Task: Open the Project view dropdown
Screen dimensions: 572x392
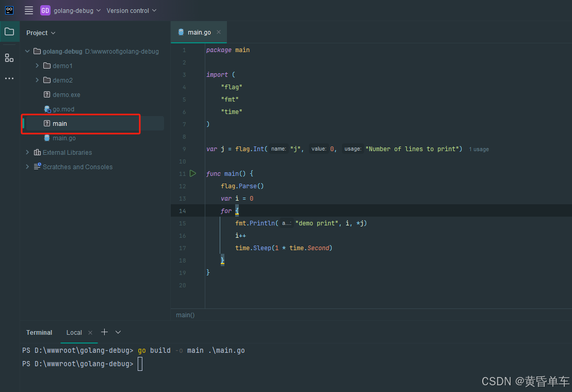Action: [41, 32]
